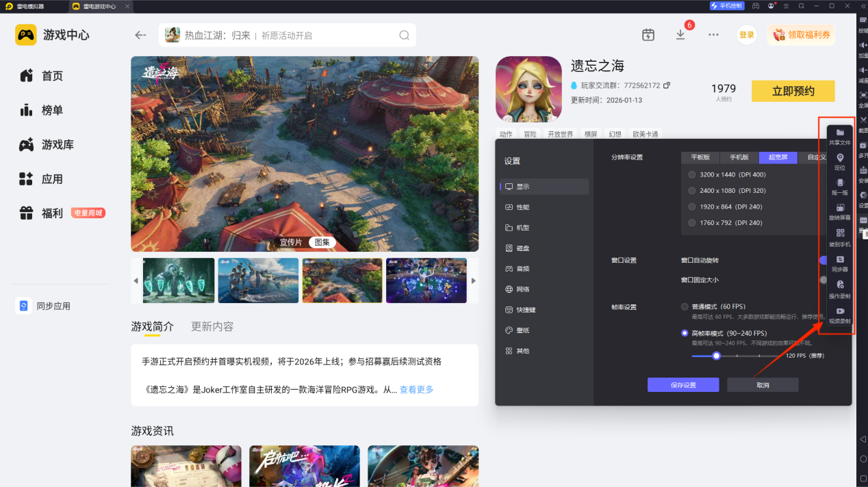
Task: Click 手机控制 phone control button
Action: [x=727, y=5]
